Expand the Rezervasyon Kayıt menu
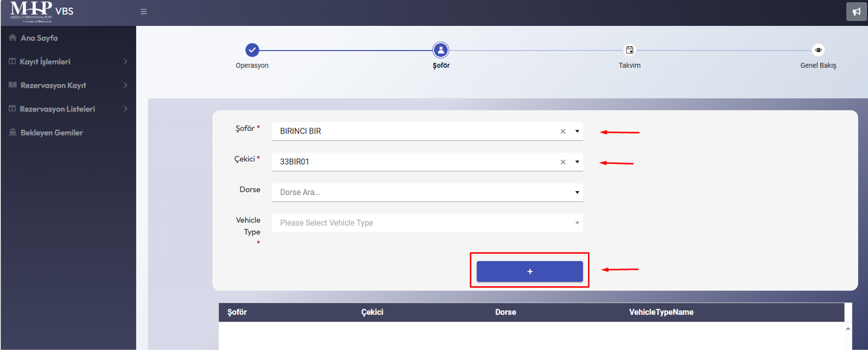Screen dimensions: 868x351 [x=68, y=85]
